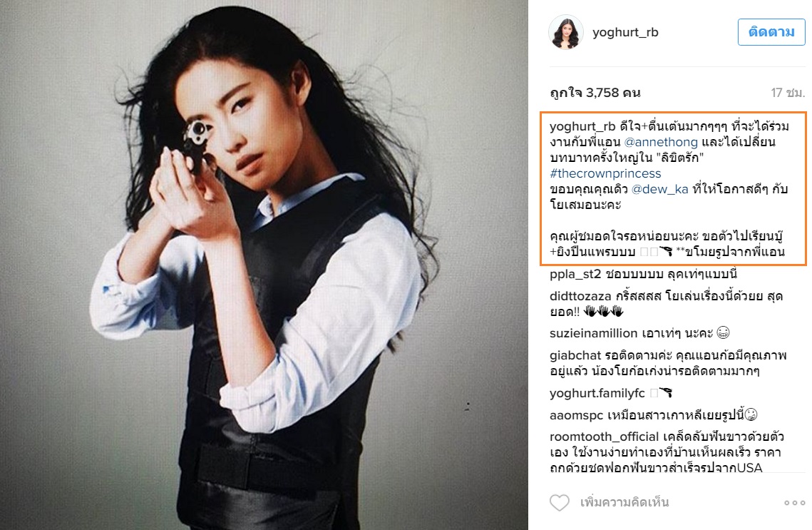Open the @annethong mention link
Viewport: 812px width, 530px height.
pyautogui.click(x=661, y=142)
